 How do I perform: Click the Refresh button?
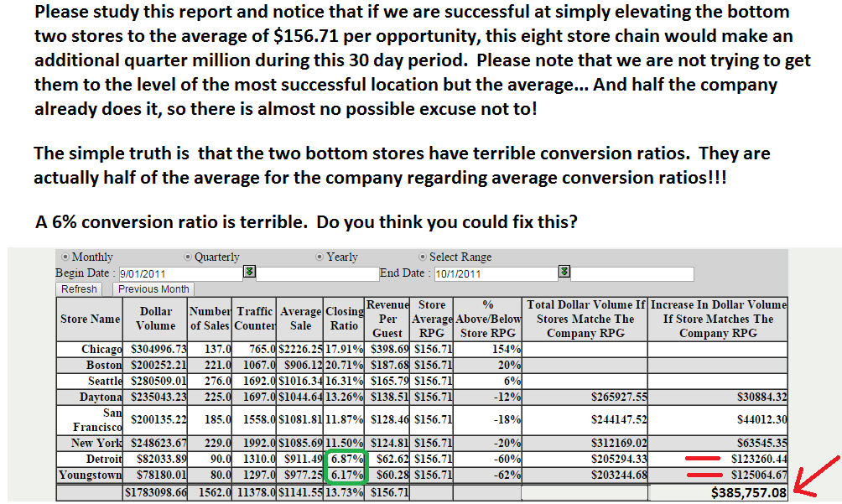pyautogui.click(x=79, y=289)
